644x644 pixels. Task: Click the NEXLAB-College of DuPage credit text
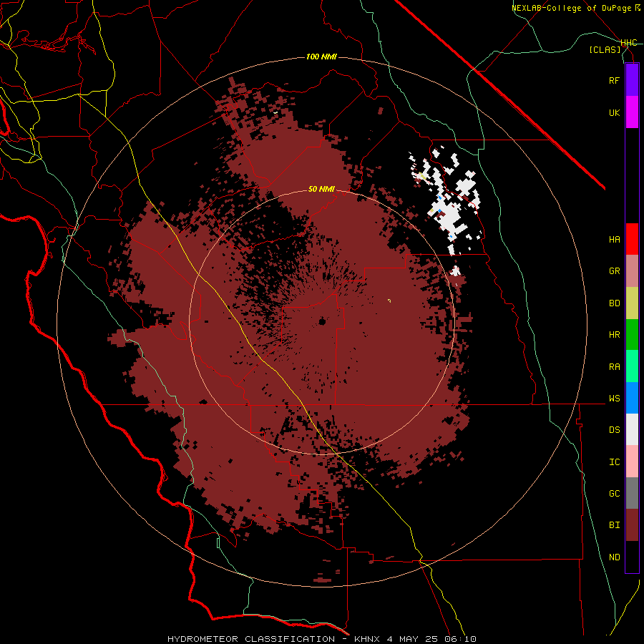pyautogui.click(x=575, y=8)
